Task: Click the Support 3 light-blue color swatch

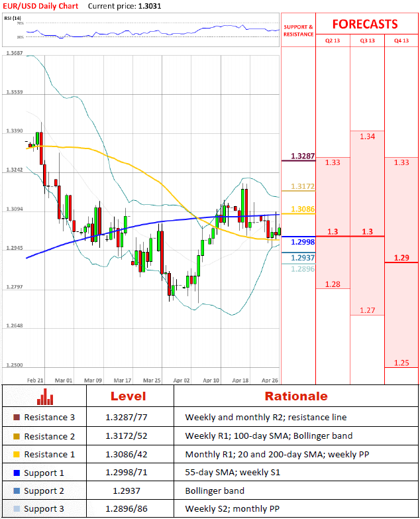Action: click(x=17, y=508)
